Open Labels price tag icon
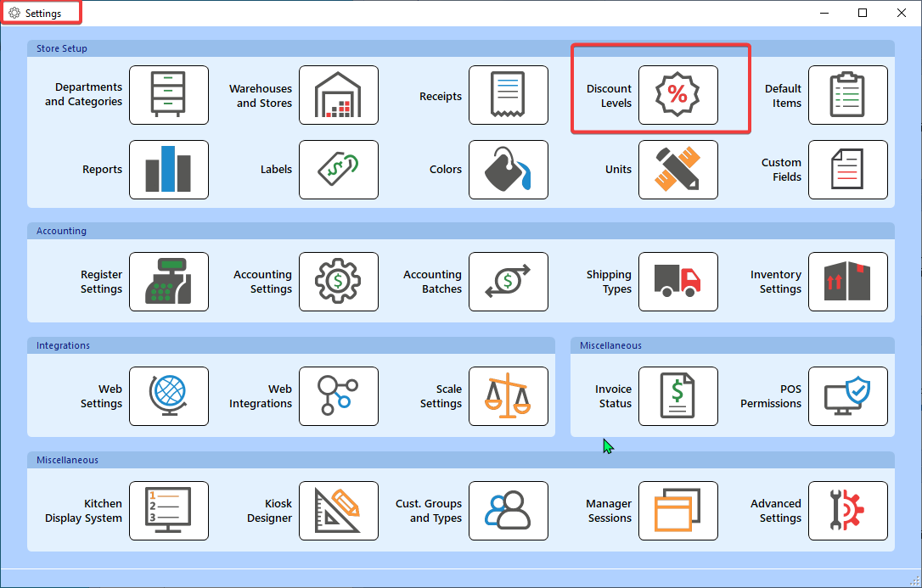This screenshot has height=588, width=922. pos(338,170)
